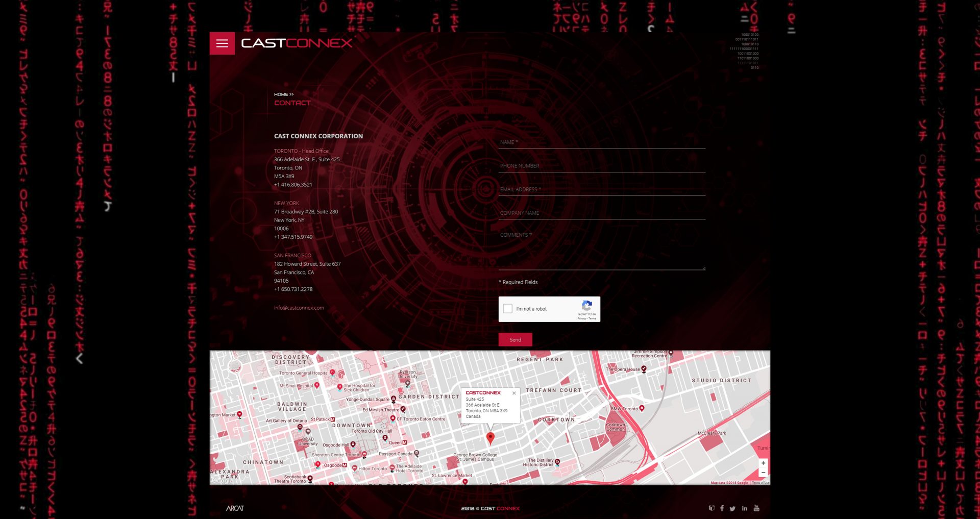This screenshot has height=519, width=980.
Task: Click the CastConnex logo in header
Action: click(297, 43)
